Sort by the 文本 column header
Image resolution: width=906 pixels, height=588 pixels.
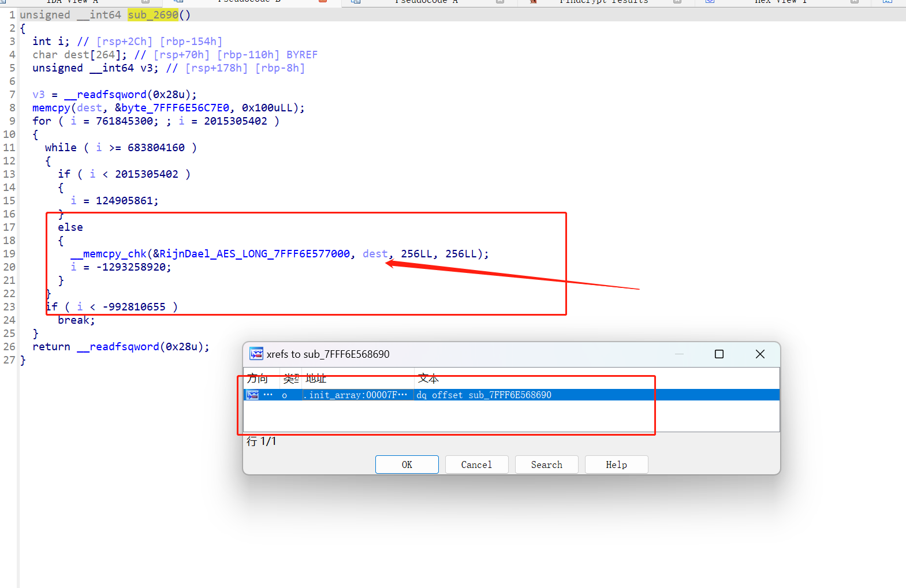click(x=428, y=379)
